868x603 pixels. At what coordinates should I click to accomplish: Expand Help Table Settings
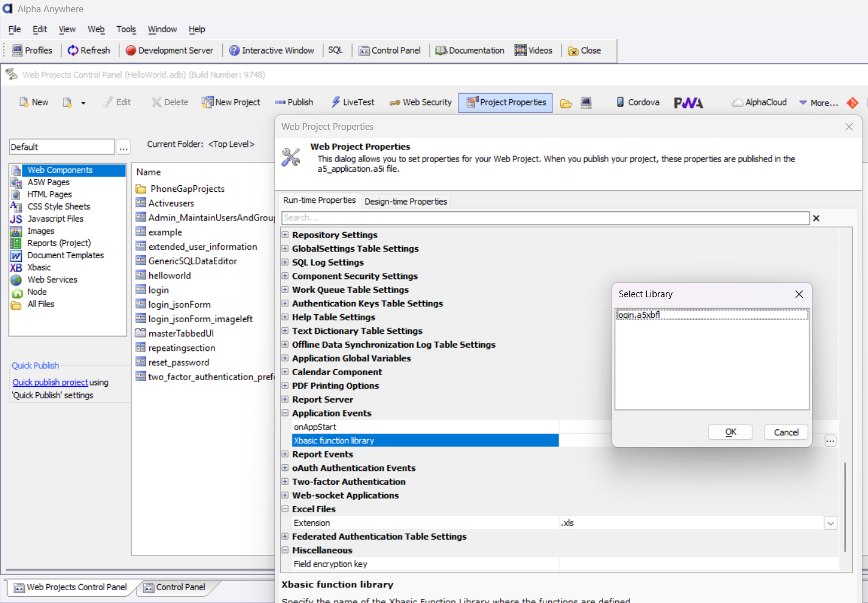(285, 317)
